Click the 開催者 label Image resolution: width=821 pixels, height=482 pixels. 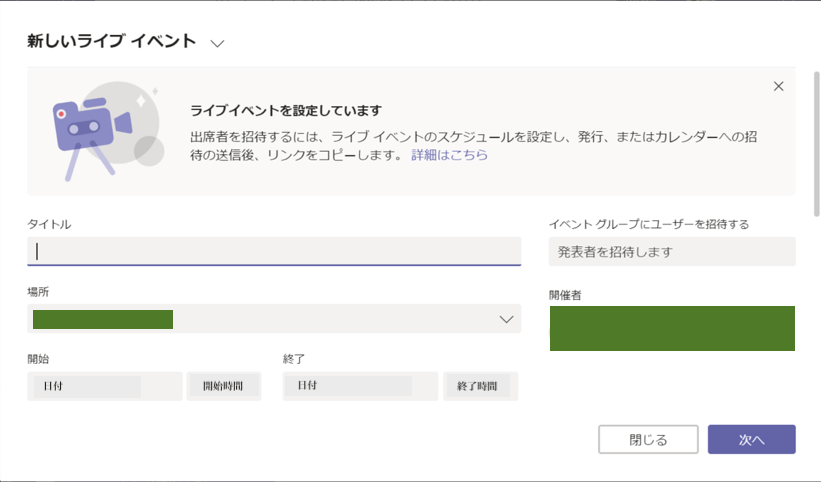[x=565, y=295]
